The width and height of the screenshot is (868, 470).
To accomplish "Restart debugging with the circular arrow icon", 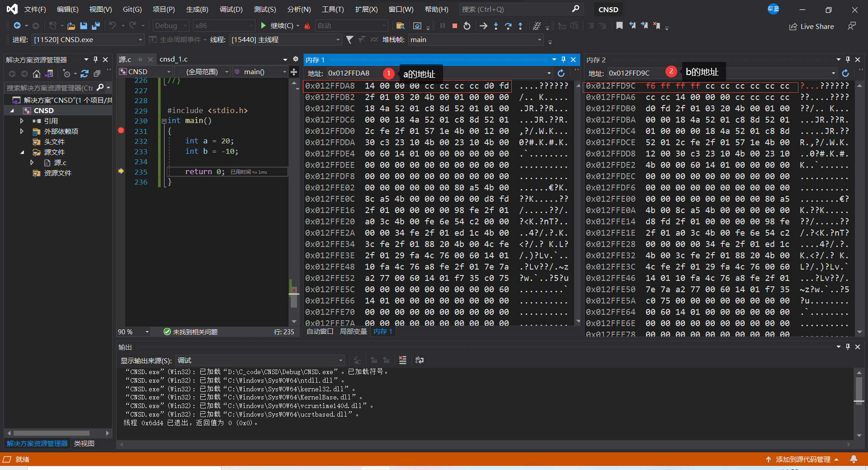I will [467, 26].
